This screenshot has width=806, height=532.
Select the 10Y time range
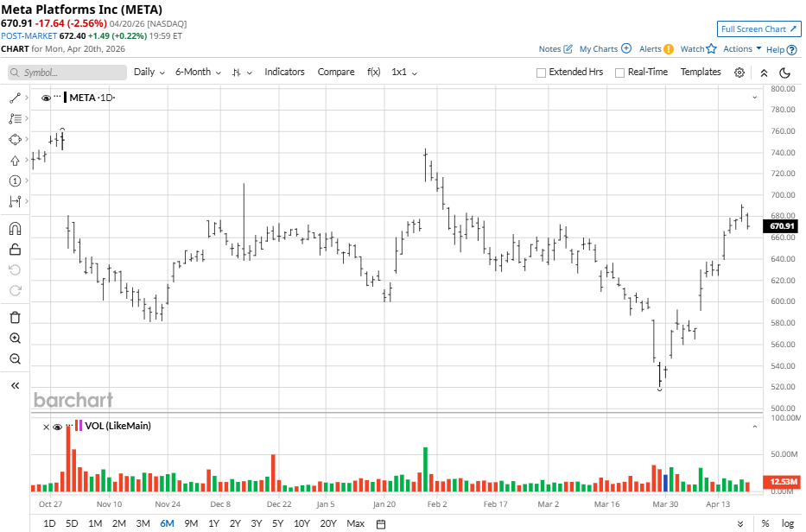coord(301,523)
